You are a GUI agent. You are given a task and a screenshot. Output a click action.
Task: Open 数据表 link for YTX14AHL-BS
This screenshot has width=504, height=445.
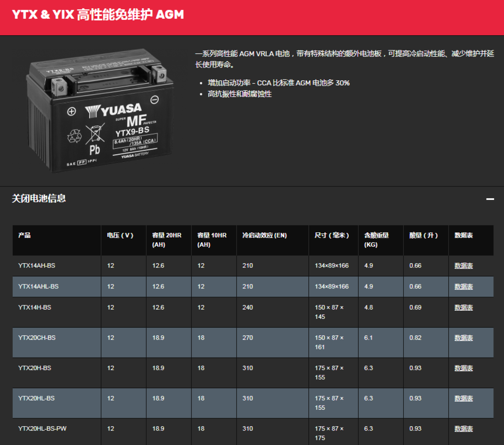(x=464, y=287)
